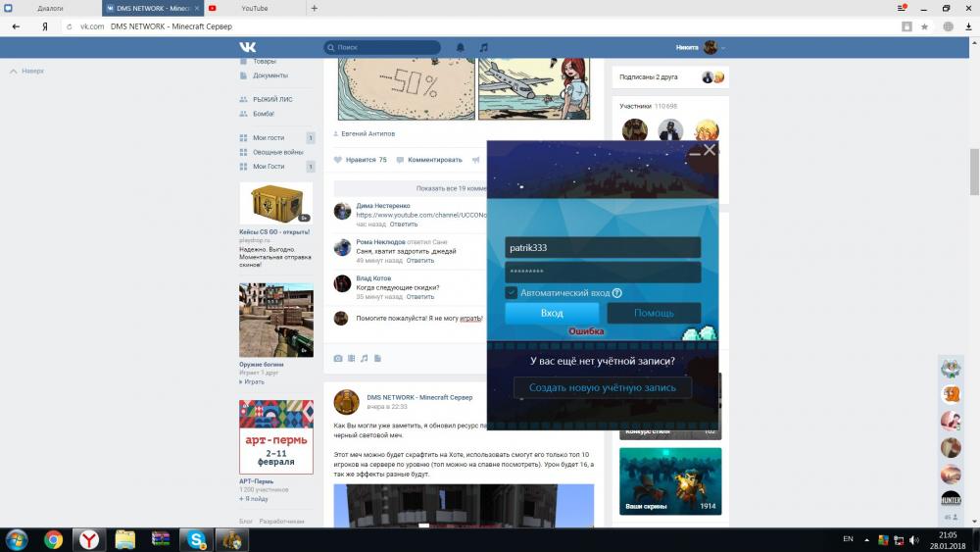Open АРТ-Пермь event ad

pyautogui.click(x=275, y=437)
